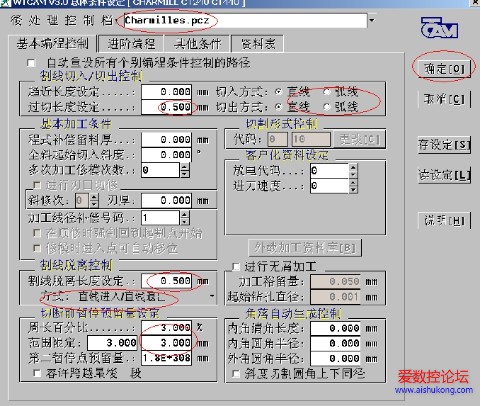Click the 逼近长度设定 value field
Screen dimensions: 481x406
click(166, 92)
